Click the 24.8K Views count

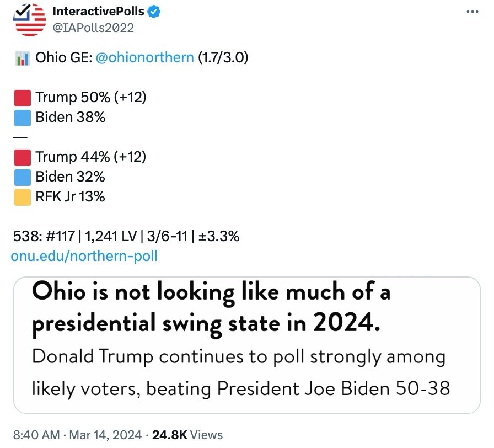point(187,435)
